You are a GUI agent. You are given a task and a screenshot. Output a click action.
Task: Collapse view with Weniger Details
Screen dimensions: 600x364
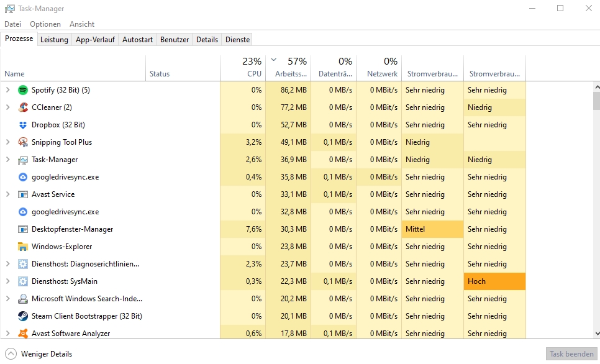pyautogui.click(x=39, y=354)
